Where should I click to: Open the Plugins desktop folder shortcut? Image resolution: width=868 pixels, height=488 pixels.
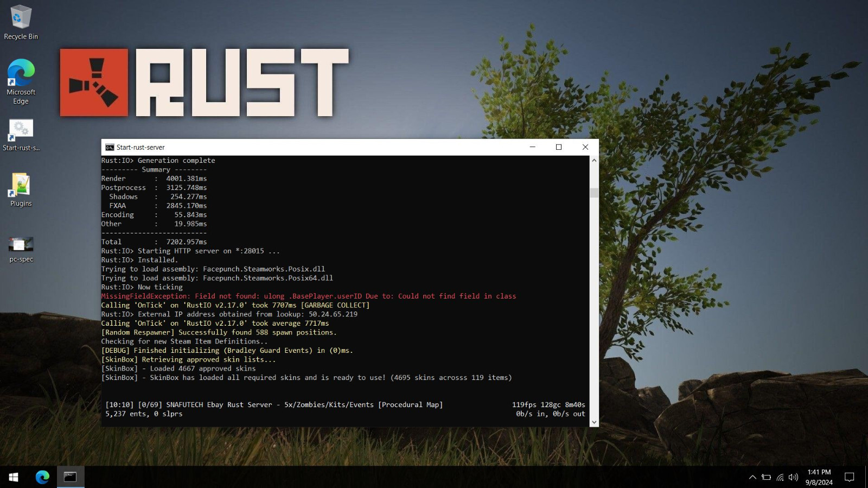pyautogui.click(x=21, y=190)
